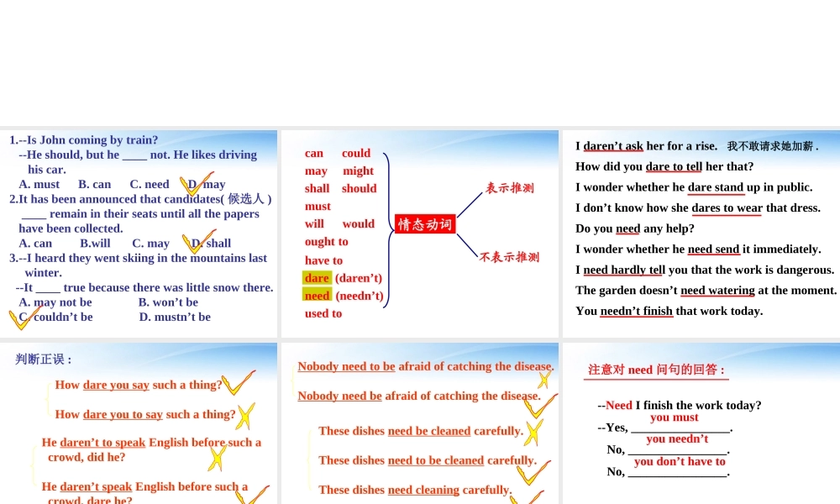Viewport: 840px width, 504px height.
Task: Click the underlined 'need watering'
Action: point(717,291)
